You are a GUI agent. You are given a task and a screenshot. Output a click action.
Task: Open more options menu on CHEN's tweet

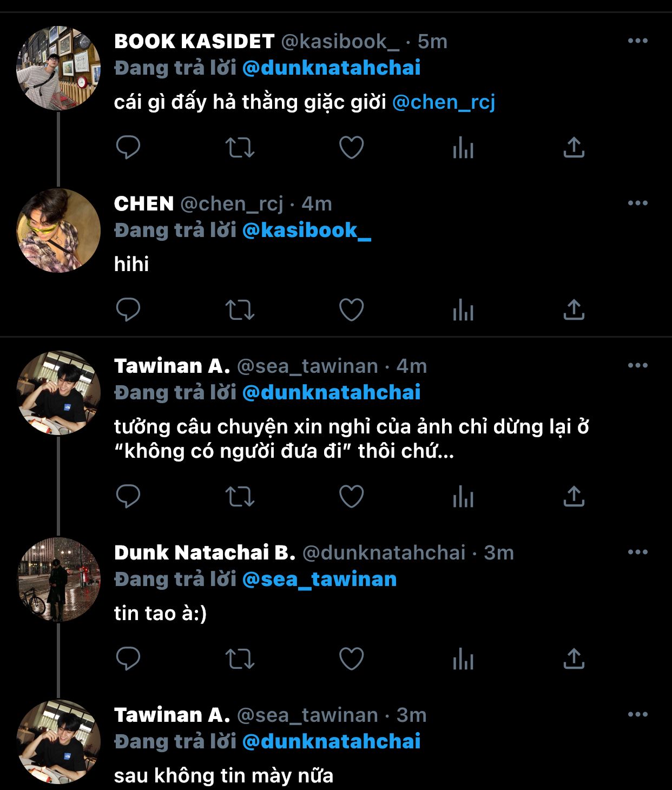click(x=637, y=203)
